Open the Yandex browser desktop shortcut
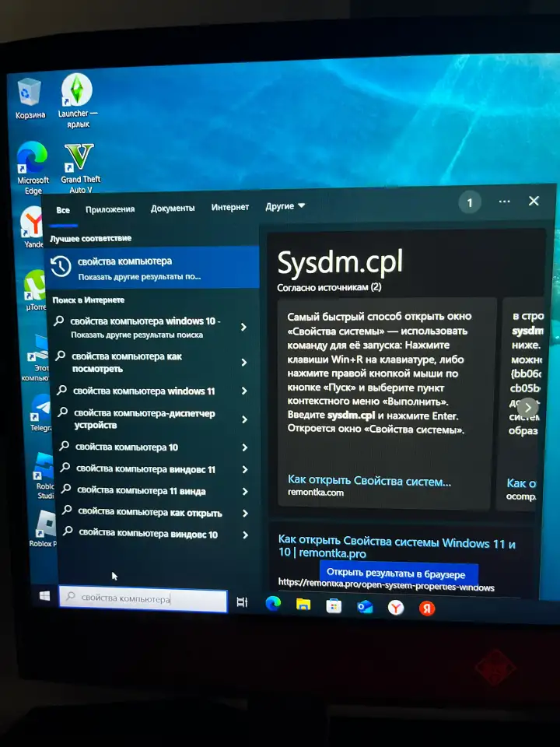560x747 pixels. point(33,223)
